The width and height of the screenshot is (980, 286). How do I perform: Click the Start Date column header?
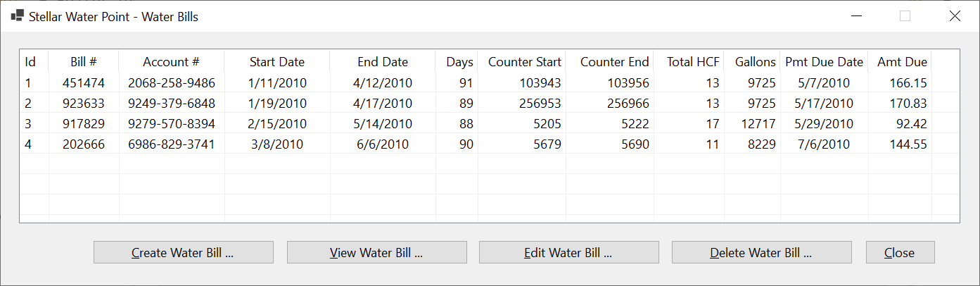pyautogui.click(x=277, y=62)
